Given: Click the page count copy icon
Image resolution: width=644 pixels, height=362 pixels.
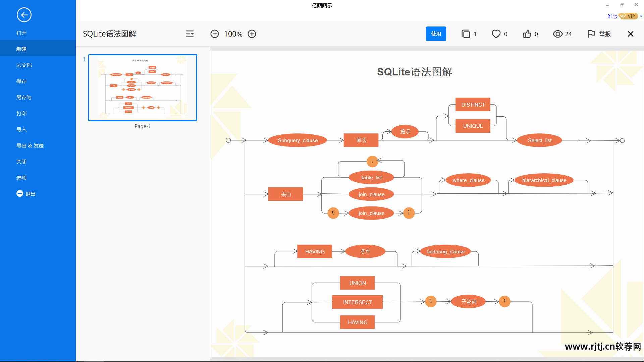Looking at the screenshot, I should coord(466,34).
